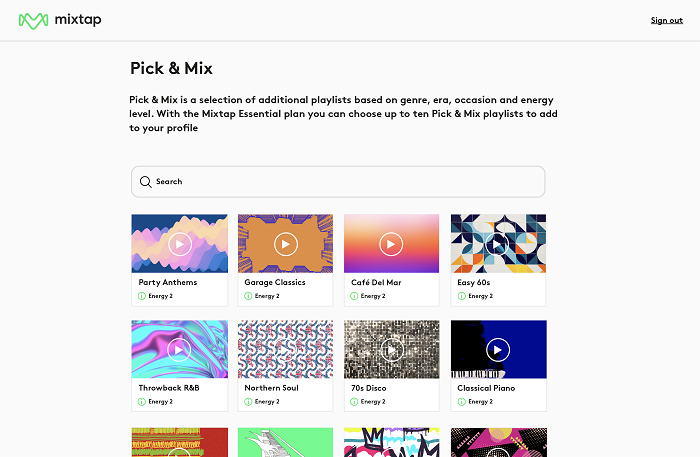
Task: Show info icon for Easy 60s
Action: (461, 296)
